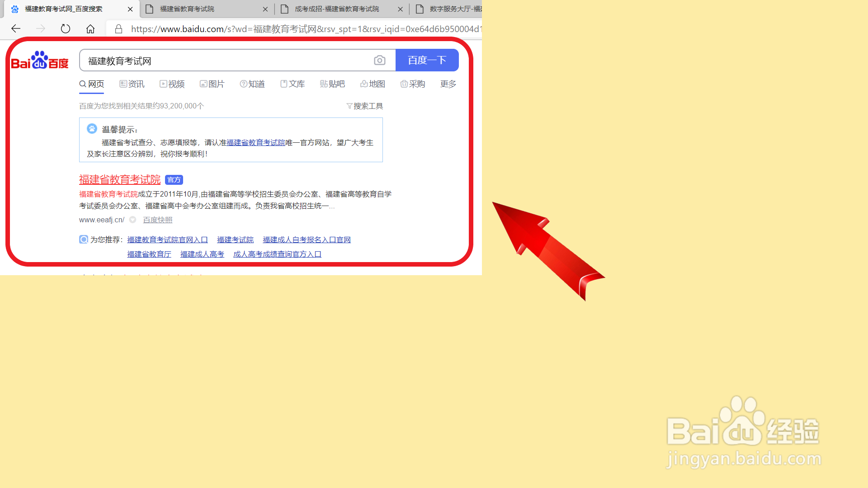The width and height of the screenshot is (868, 488).
Task: Select the 网页 search category
Action: pyautogui.click(x=92, y=84)
